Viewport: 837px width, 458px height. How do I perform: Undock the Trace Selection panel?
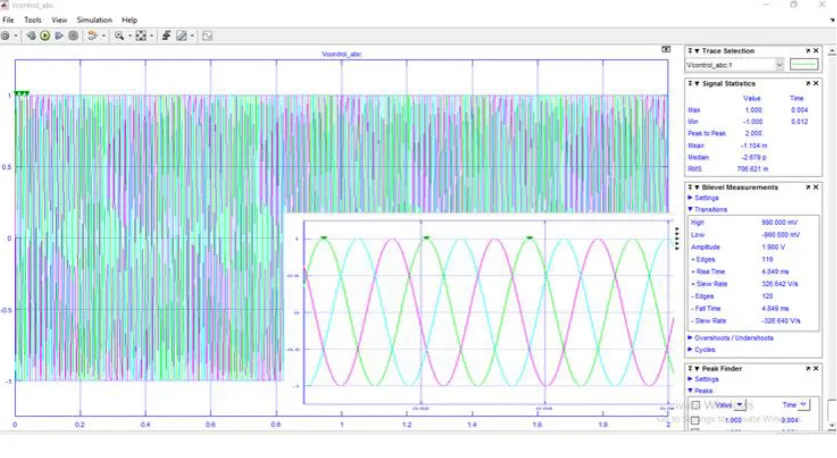[x=808, y=51]
